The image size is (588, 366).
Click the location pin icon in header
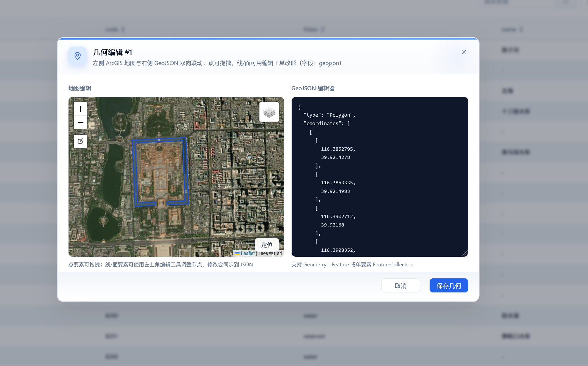78,56
